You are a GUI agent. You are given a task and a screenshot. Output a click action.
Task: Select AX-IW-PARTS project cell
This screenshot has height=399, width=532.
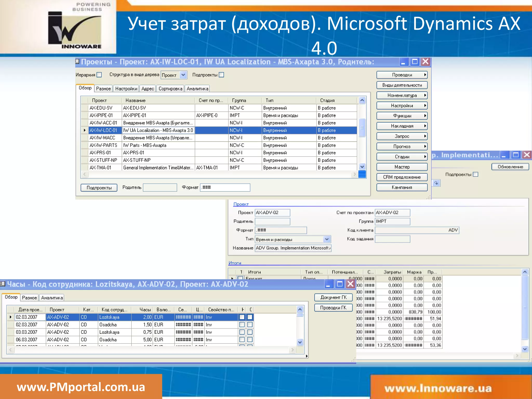coord(105,145)
